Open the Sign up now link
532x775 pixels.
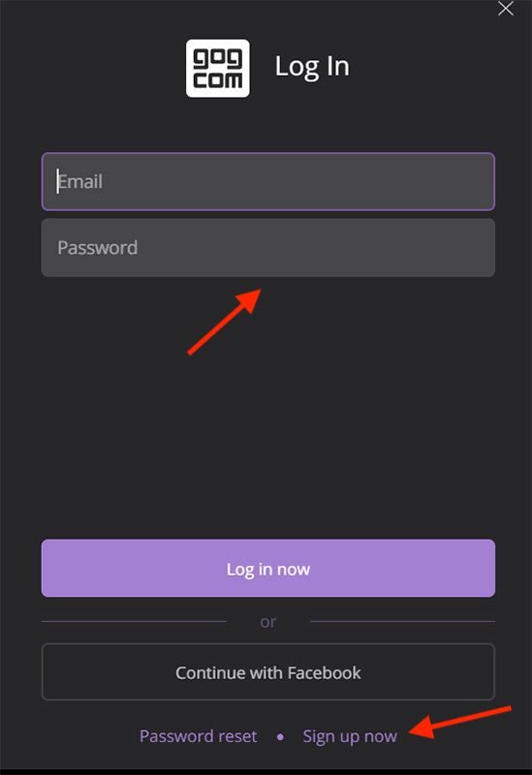(x=350, y=737)
